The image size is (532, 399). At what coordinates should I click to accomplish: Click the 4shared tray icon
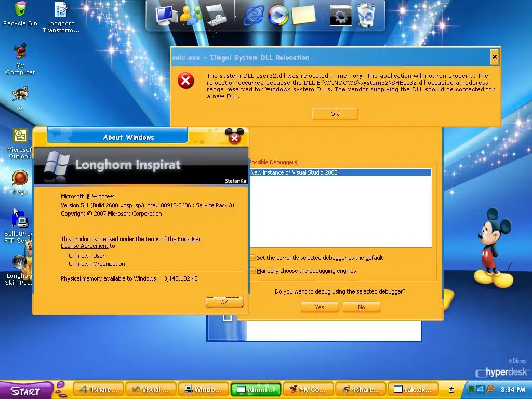pos(480,389)
